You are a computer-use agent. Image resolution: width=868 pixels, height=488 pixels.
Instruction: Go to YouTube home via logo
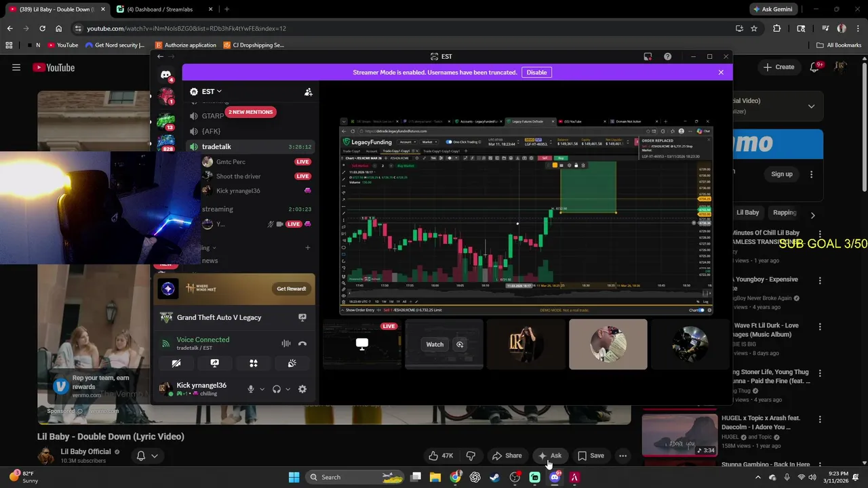click(54, 67)
